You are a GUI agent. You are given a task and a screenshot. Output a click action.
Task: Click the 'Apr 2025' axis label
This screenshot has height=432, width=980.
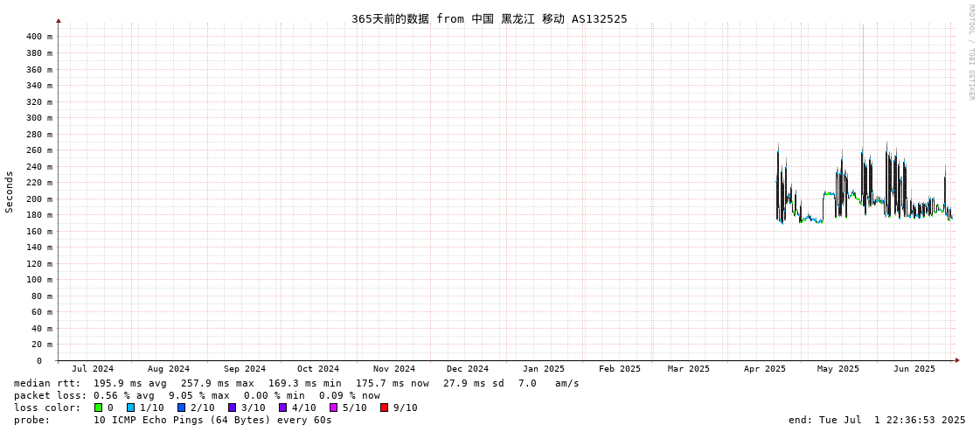pyautogui.click(x=764, y=369)
